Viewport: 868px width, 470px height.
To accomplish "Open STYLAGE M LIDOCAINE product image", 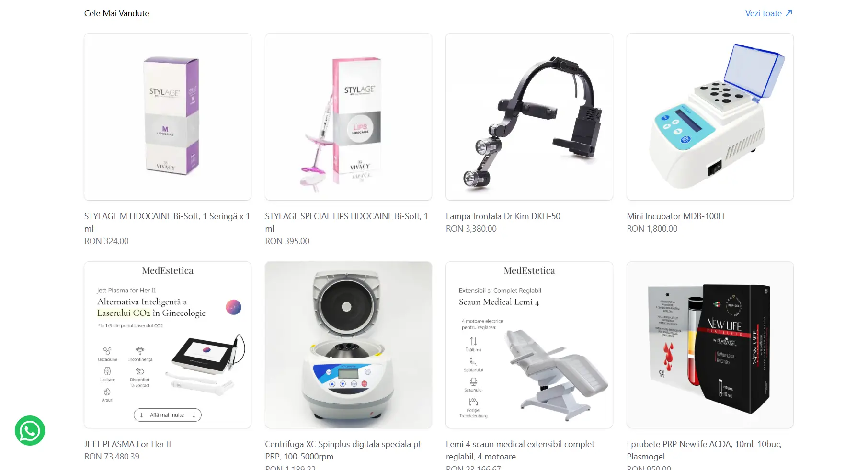I will (x=168, y=117).
